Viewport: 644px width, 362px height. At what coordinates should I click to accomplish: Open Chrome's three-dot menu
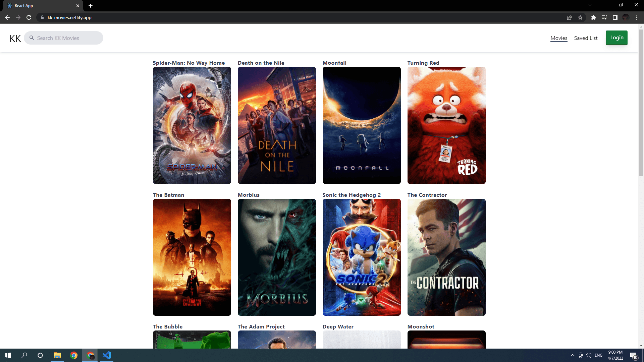coord(637,17)
